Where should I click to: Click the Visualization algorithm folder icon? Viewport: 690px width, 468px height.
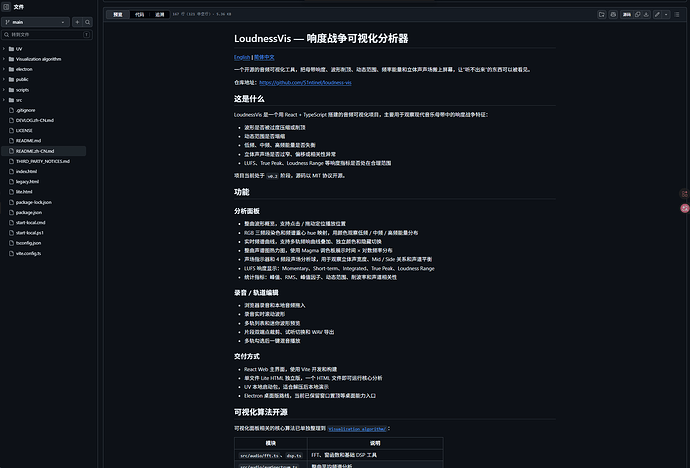(x=11, y=59)
